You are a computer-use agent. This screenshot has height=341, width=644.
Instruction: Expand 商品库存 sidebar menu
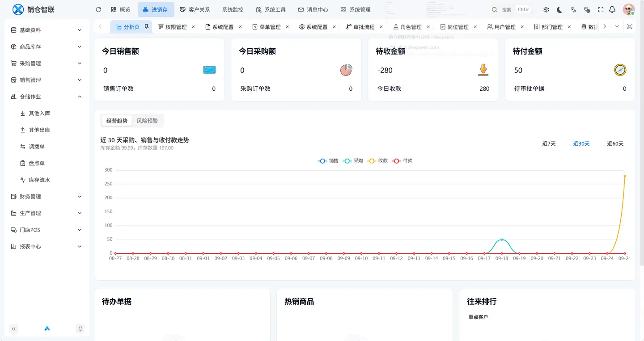tap(47, 46)
